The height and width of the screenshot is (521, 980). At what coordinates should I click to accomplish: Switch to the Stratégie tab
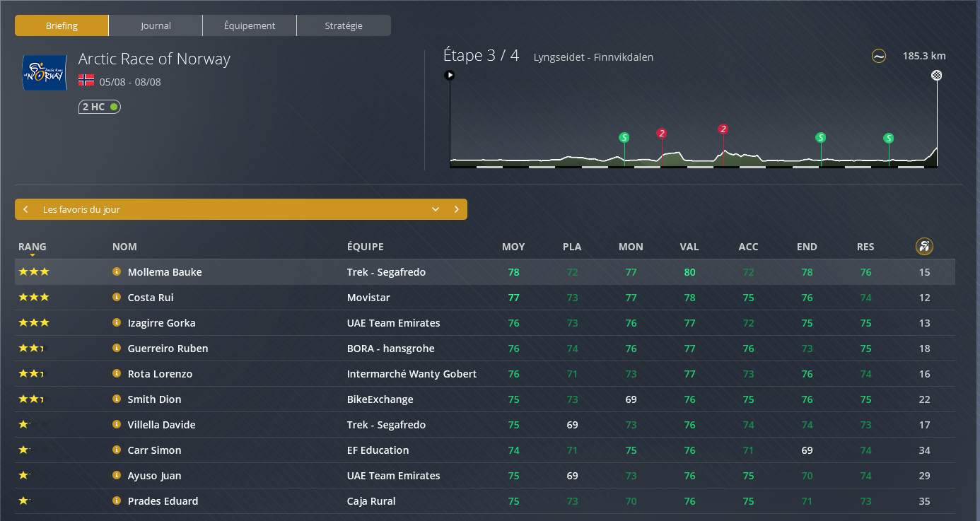tap(344, 25)
